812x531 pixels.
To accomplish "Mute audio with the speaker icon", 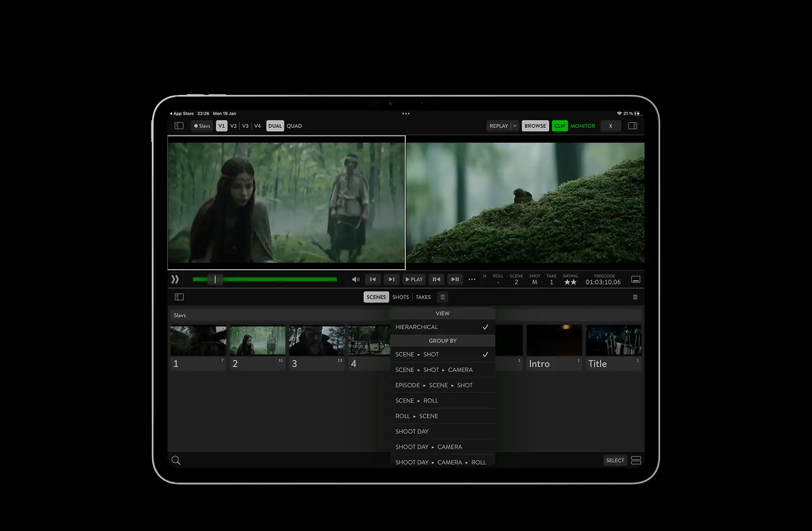I will (356, 279).
